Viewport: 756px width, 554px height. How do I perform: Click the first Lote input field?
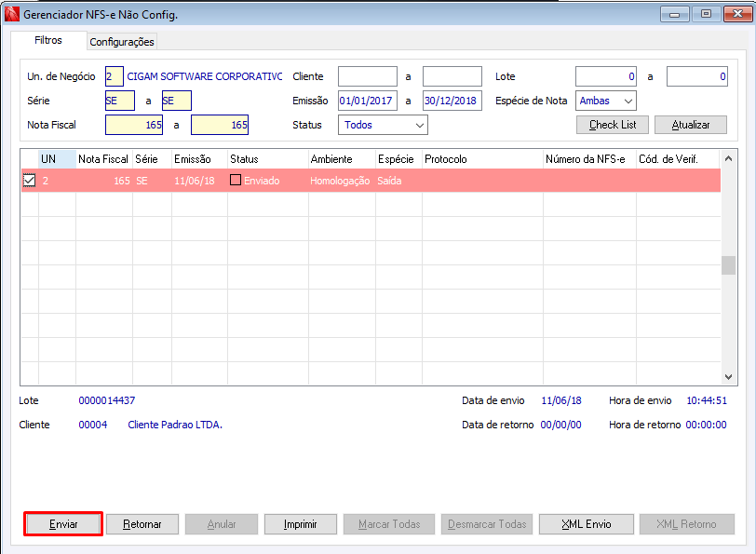pyautogui.click(x=606, y=76)
